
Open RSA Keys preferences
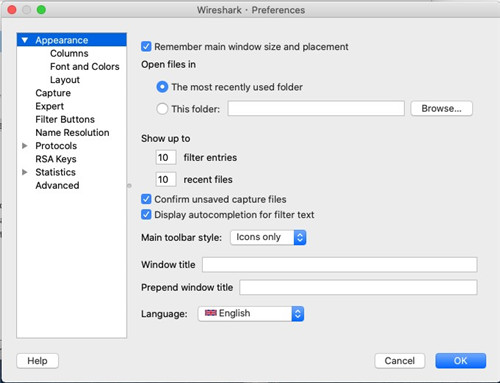[x=56, y=159]
